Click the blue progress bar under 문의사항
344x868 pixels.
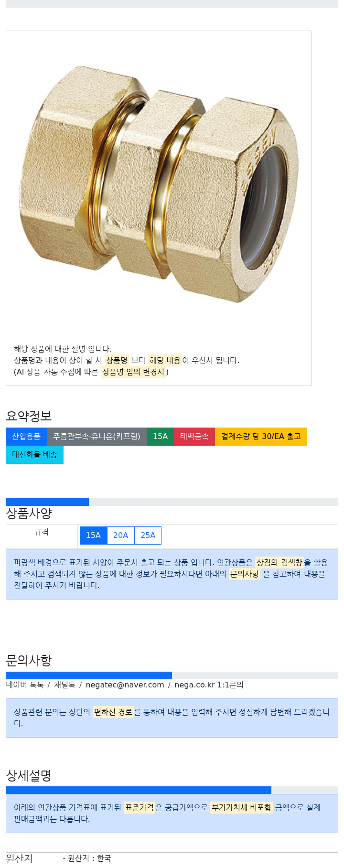point(89,675)
